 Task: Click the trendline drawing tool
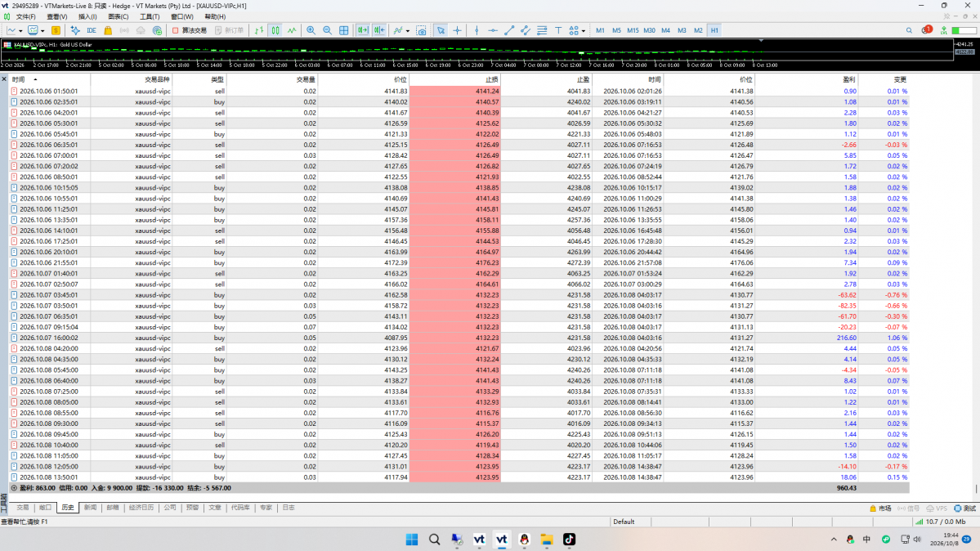pyautogui.click(x=508, y=30)
